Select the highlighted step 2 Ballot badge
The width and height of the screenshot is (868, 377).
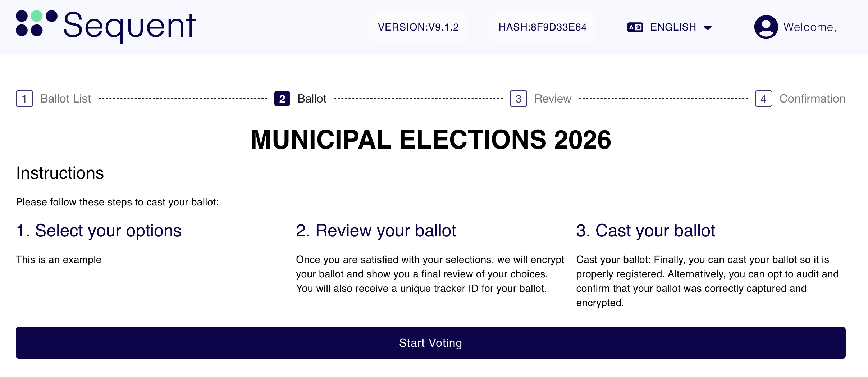(282, 98)
